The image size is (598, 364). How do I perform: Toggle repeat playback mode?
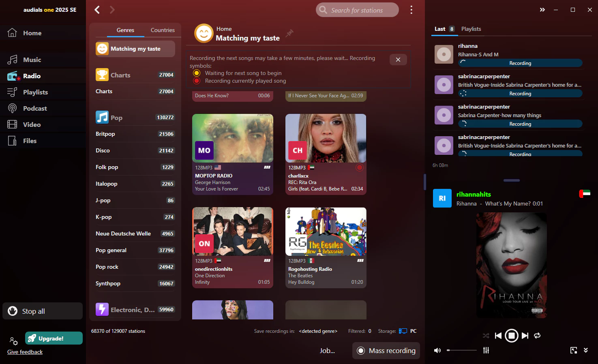(x=537, y=336)
